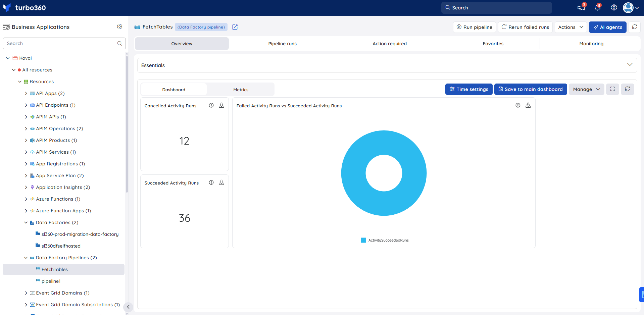This screenshot has width=644, height=315.
Task: Click the turbo360 logo icon
Action: (x=7, y=7)
